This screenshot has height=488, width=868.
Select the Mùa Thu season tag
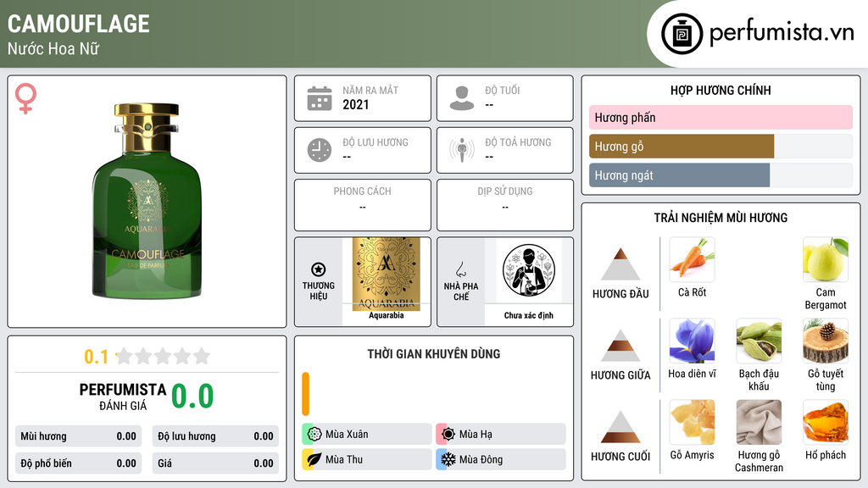point(367,459)
